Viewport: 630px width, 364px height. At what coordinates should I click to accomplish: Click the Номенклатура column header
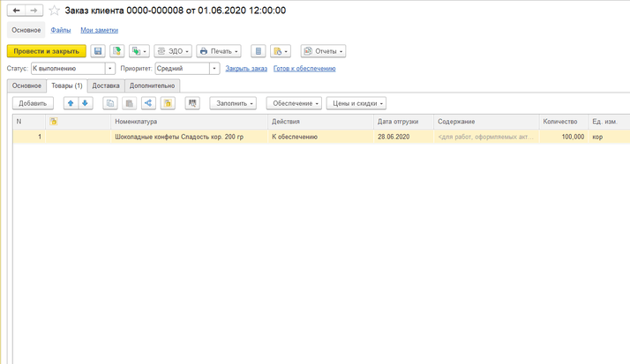click(x=189, y=122)
